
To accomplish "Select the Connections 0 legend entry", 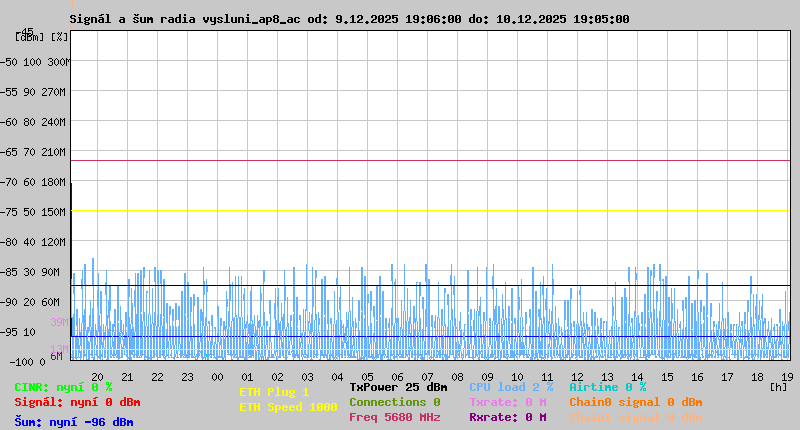I will [x=394, y=402].
